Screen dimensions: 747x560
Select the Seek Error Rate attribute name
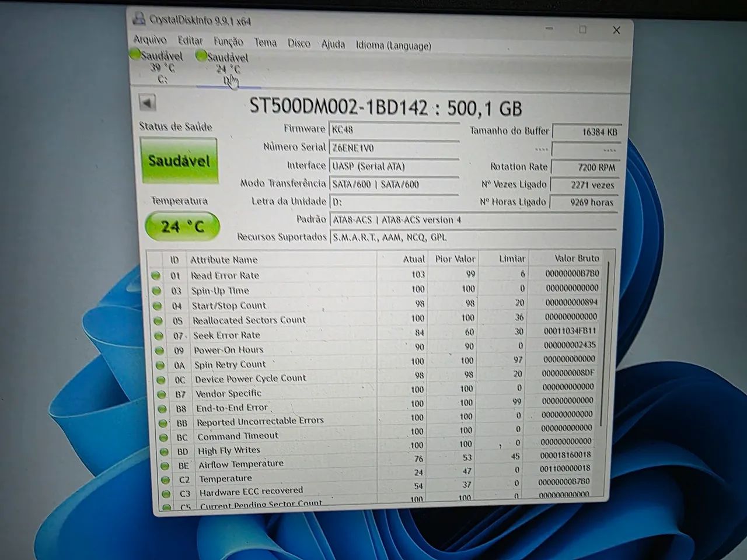(x=226, y=335)
